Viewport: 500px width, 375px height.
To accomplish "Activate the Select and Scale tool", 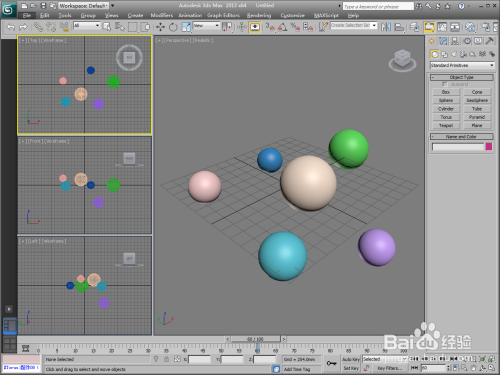I will (x=186, y=27).
